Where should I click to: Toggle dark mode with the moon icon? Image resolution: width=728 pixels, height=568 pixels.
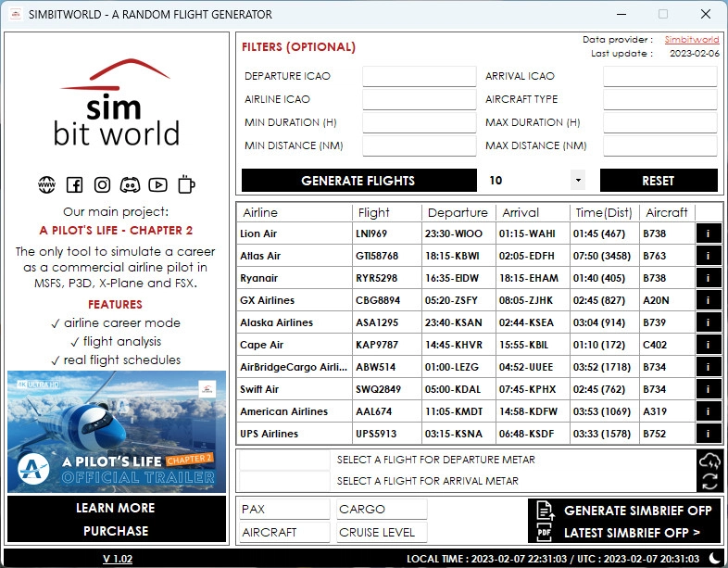click(x=714, y=558)
